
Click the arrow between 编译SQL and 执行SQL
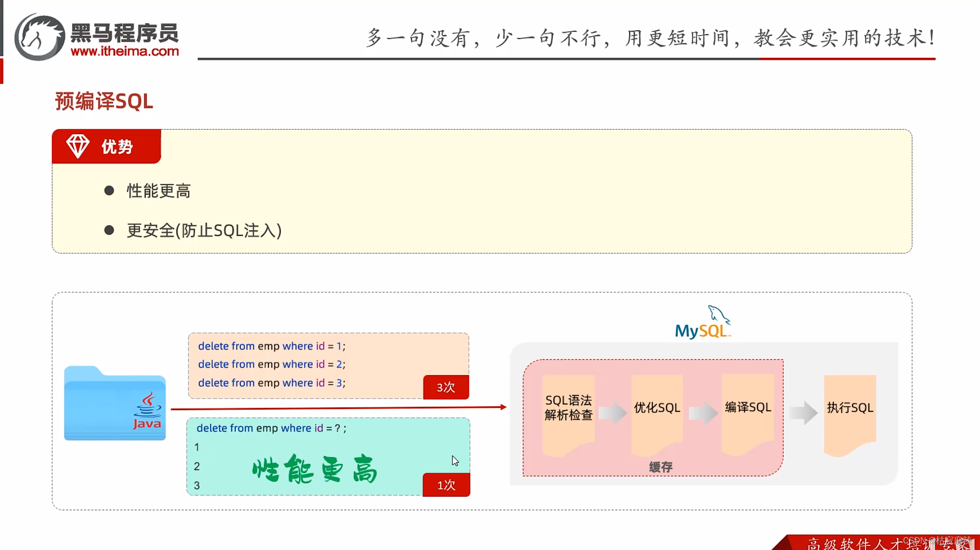804,413
